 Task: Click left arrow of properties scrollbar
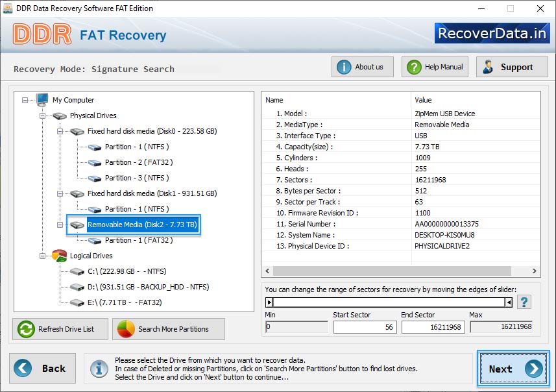coord(267,271)
